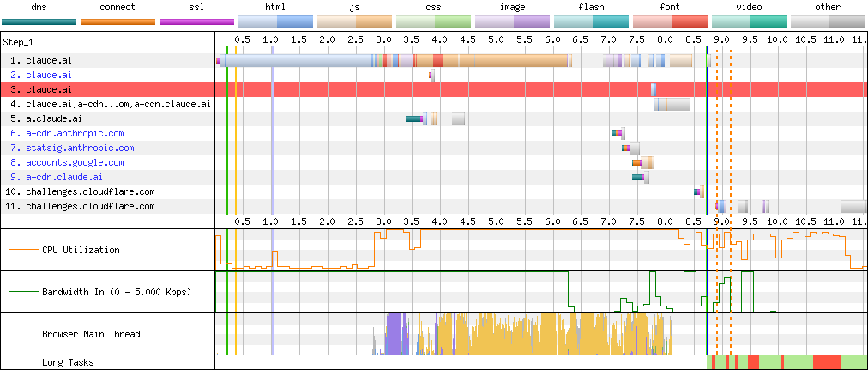Click the orange connect legend bar
The height and width of the screenshot is (370, 868).
coord(118,21)
